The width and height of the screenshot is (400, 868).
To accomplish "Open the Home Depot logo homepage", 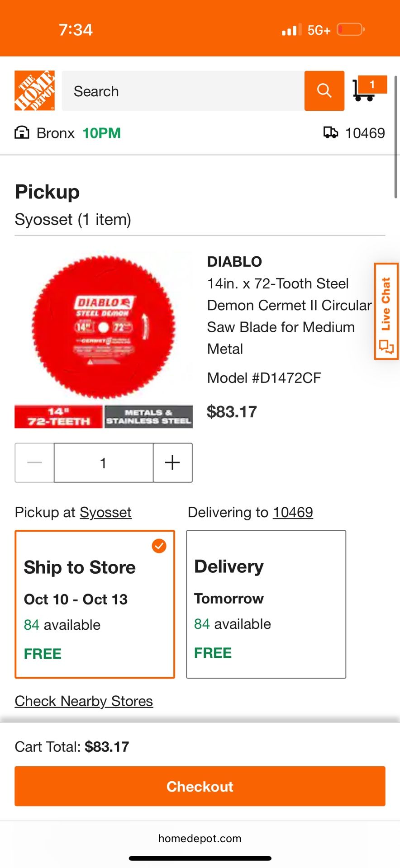I will (34, 90).
